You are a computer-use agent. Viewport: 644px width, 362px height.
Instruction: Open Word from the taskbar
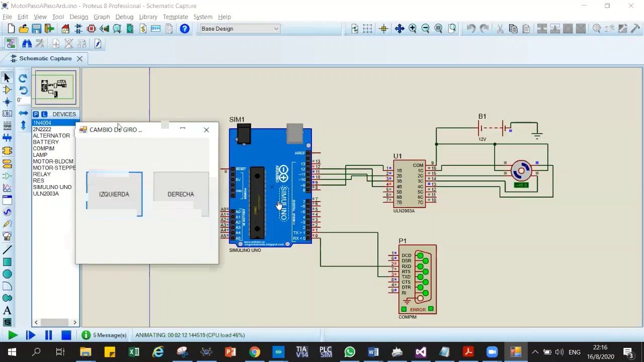[373, 352]
